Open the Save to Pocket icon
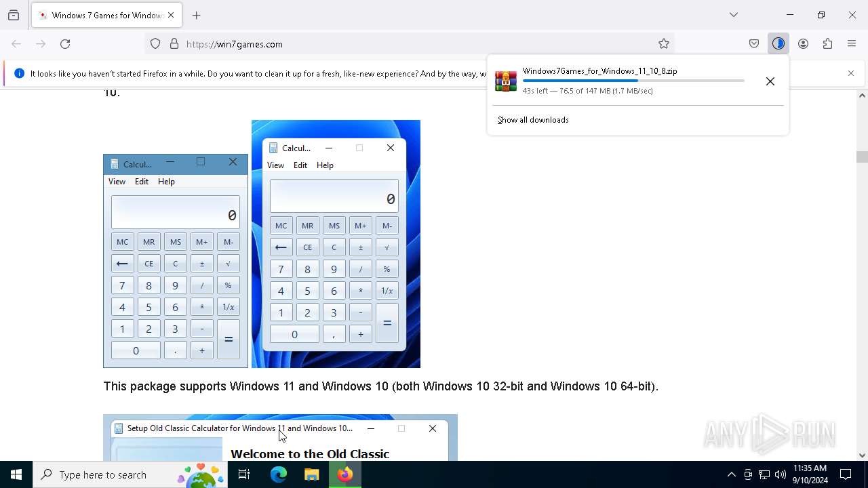This screenshot has height=488, width=868. [x=754, y=44]
